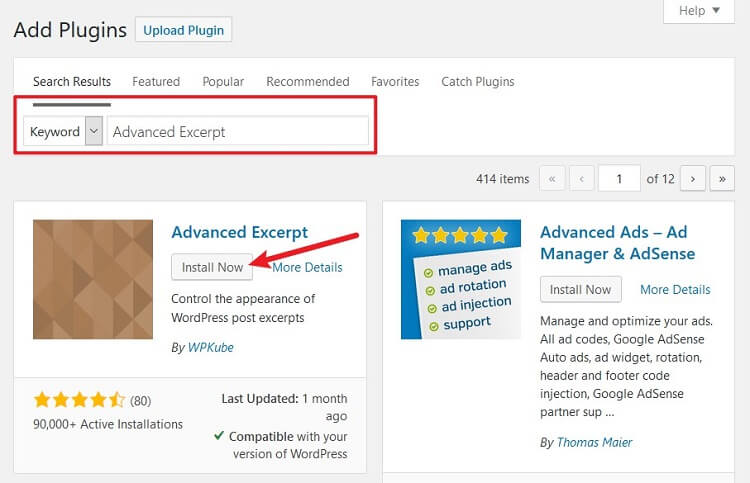Click the previous page arrow button
The image size is (750, 483).
coord(582,178)
